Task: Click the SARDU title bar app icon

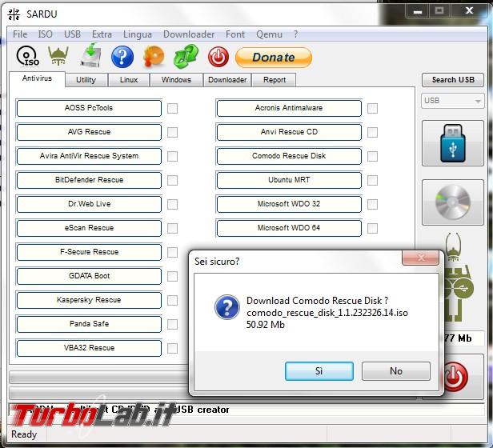Action: [x=14, y=14]
